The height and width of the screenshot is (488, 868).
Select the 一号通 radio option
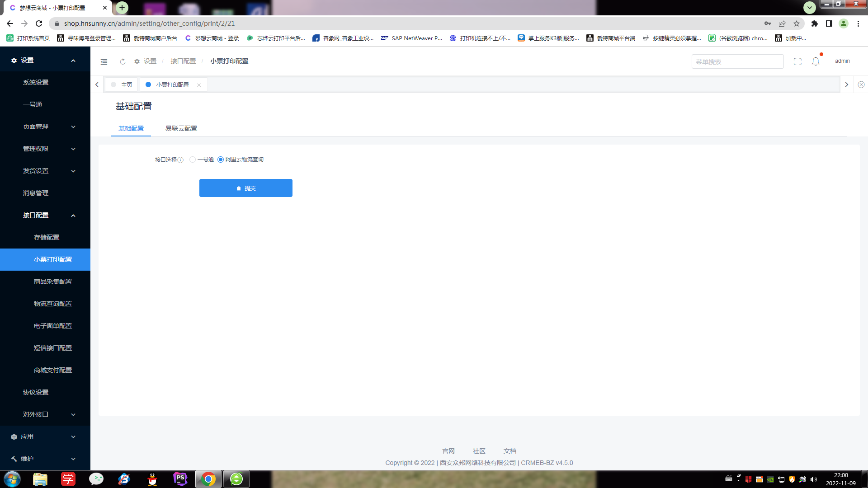(x=193, y=160)
